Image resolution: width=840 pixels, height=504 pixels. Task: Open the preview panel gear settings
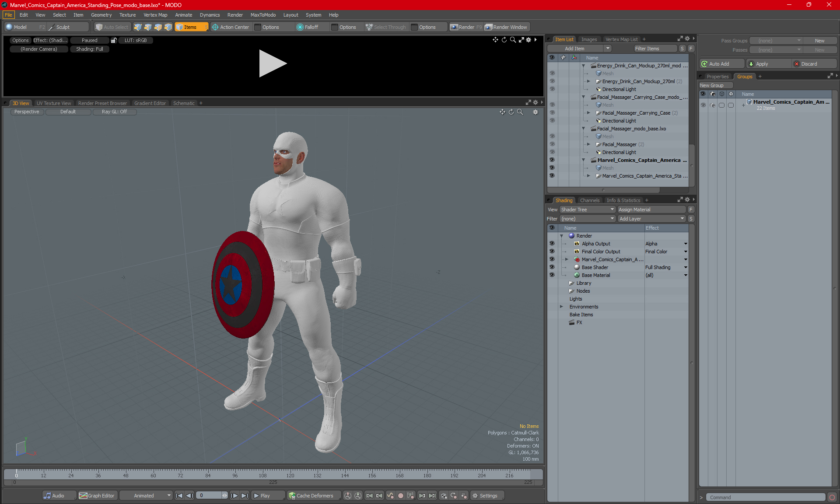click(528, 40)
